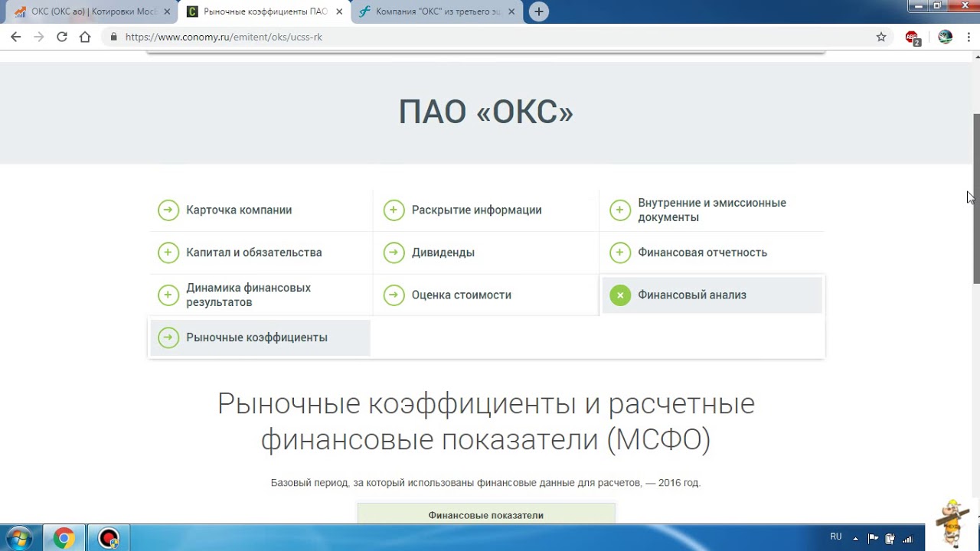This screenshot has height=551, width=980.
Task: Collapse Финансовый анализ with the x icon
Action: (620, 295)
